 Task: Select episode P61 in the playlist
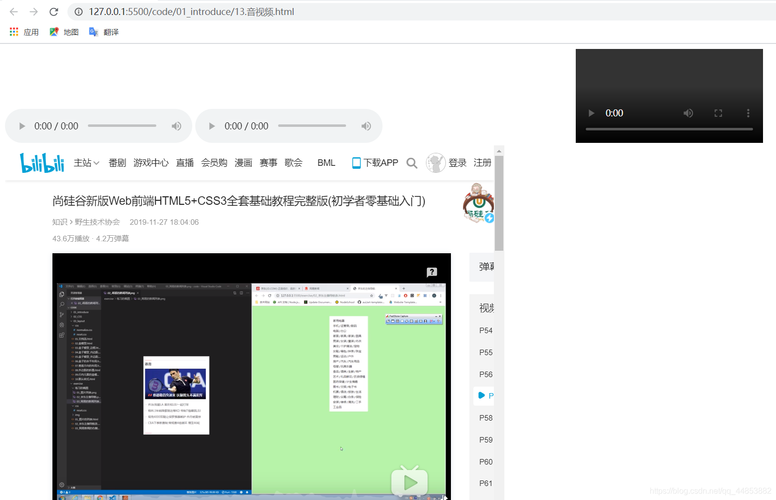click(x=486, y=483)
